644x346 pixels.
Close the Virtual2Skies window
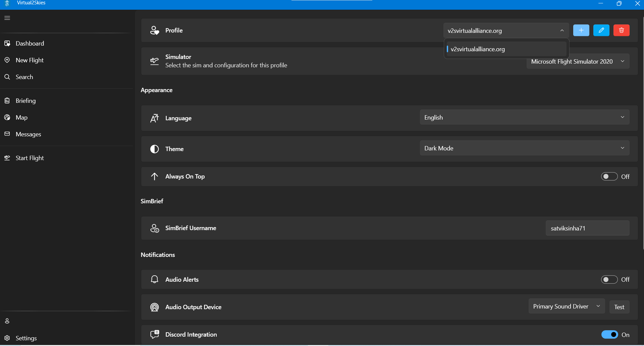pyautogui.click(x=637, y=3)
